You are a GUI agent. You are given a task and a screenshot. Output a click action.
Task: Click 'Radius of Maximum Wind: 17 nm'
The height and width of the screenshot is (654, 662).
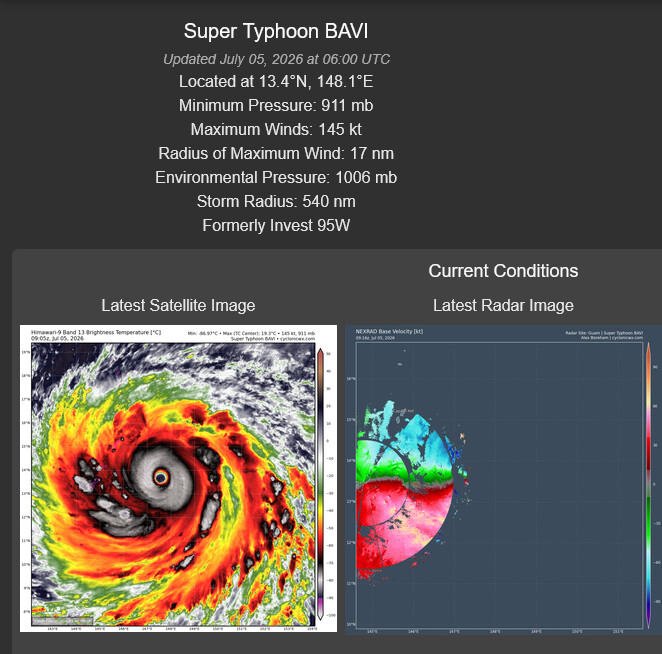276,153
